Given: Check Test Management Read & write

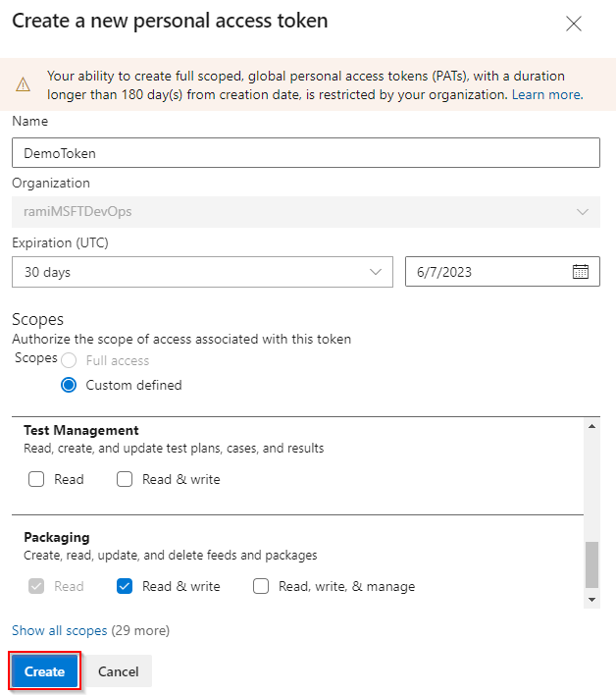Looking at the screenshot, I should [x=125, y=480].
